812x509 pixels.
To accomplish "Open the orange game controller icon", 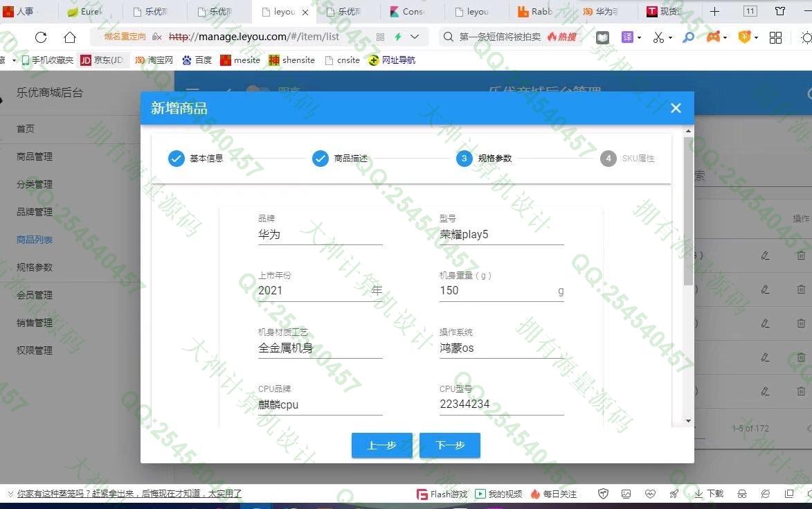I will tap(713, 37).
